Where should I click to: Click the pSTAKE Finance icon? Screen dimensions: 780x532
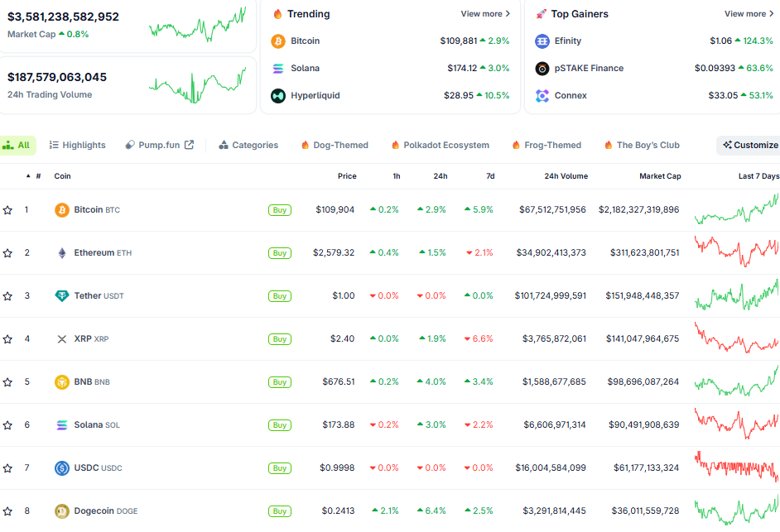coord(542,68)
